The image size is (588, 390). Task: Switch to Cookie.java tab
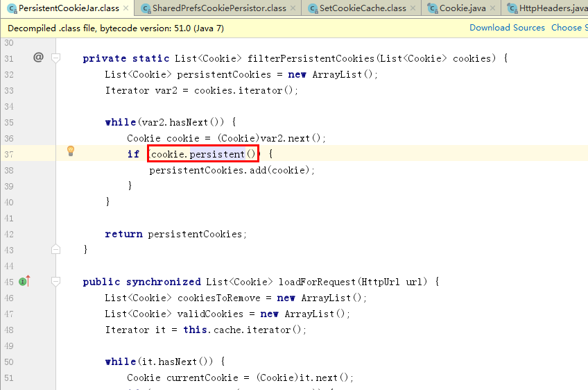click(x=462, y=8)
